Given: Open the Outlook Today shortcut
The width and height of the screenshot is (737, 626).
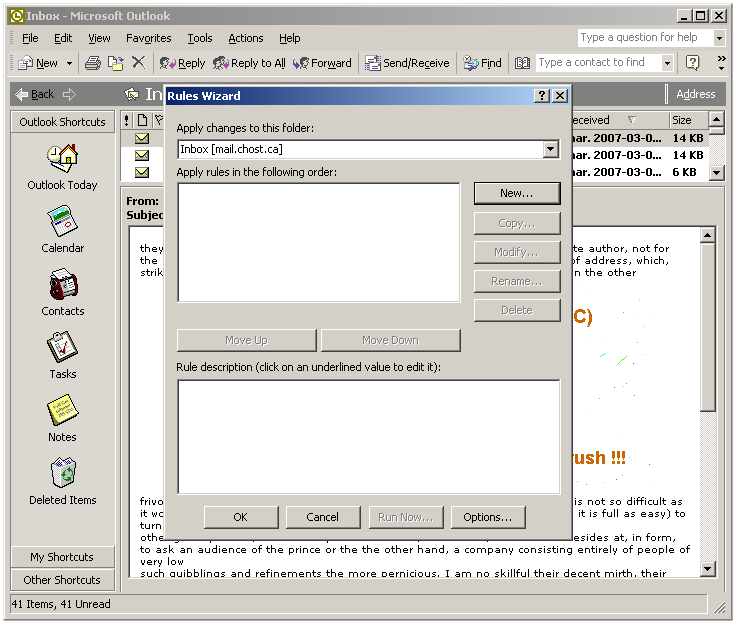Looking at the screenshot, I should (62, 167).
